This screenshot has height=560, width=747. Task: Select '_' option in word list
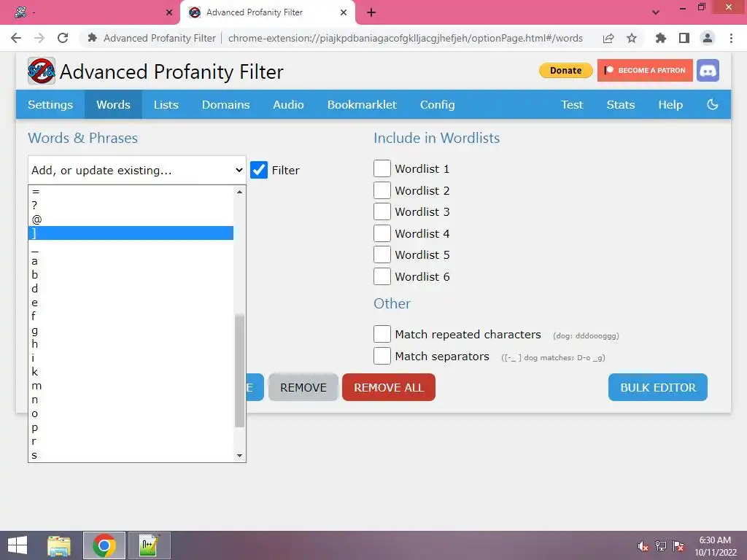(x=131, y=246)
